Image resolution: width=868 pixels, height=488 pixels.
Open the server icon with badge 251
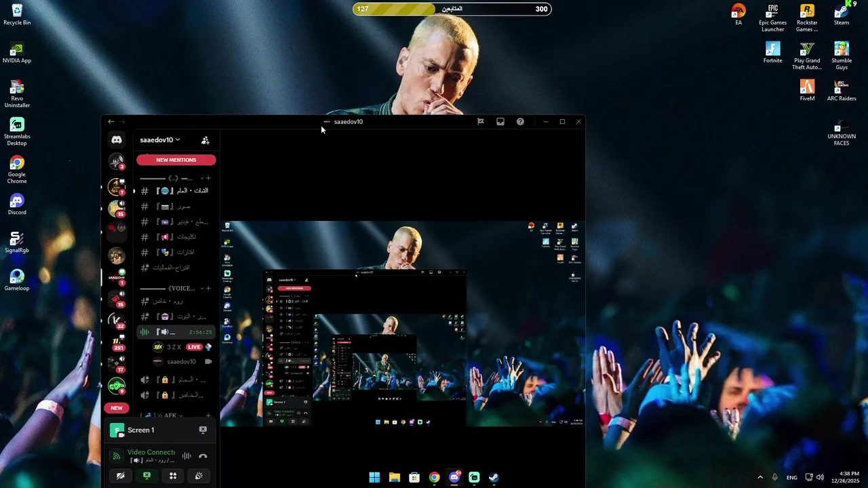point(117,342)
